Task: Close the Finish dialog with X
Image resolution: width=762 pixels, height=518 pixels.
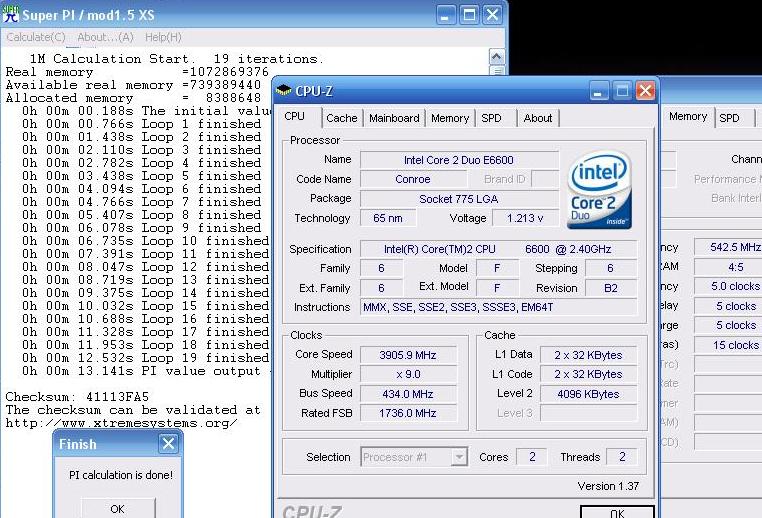Action: pos(168,443)
